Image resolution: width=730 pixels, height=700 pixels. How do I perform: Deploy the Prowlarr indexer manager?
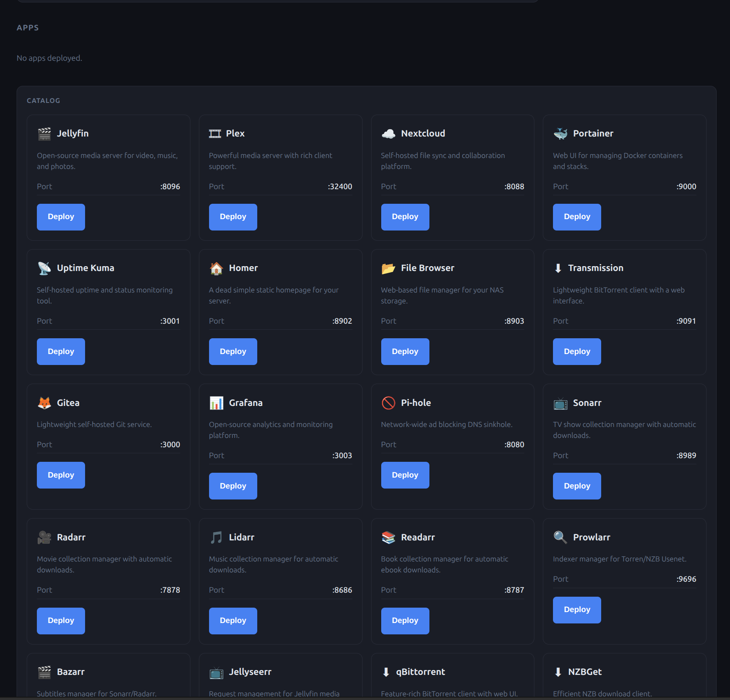point(577,610)
